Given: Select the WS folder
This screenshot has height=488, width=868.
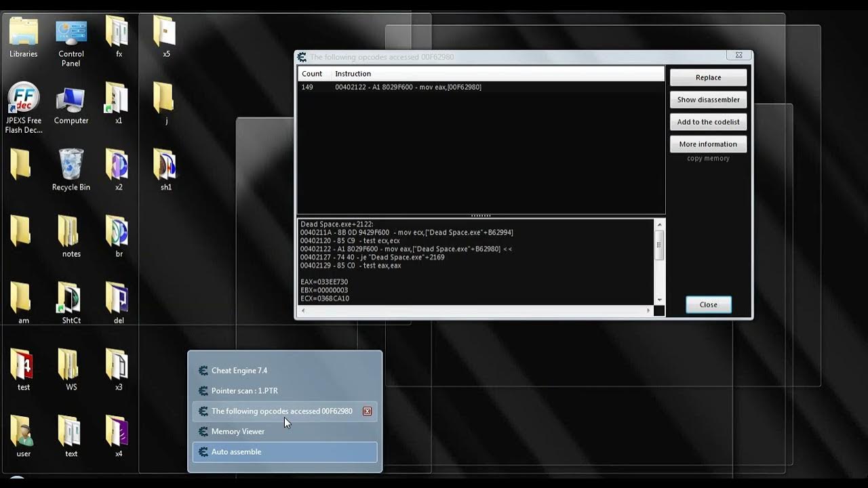Looking at the screenshot, I should tap(71, 370).
